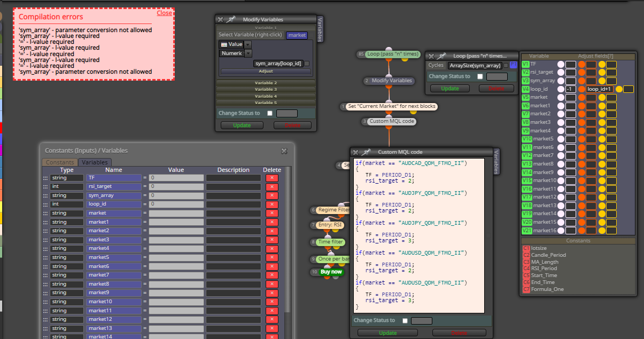Open the Value type dropdown

247,44
